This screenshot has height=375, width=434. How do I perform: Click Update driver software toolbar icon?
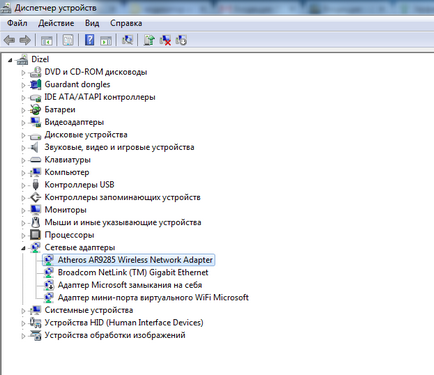coord(149,40)
